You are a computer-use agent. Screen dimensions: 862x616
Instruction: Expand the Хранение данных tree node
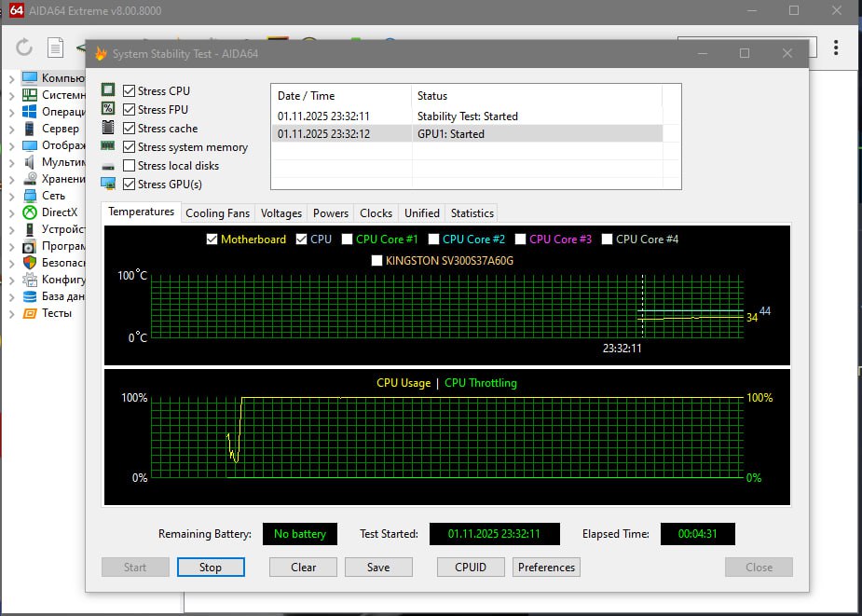click(x=11, y=179)
